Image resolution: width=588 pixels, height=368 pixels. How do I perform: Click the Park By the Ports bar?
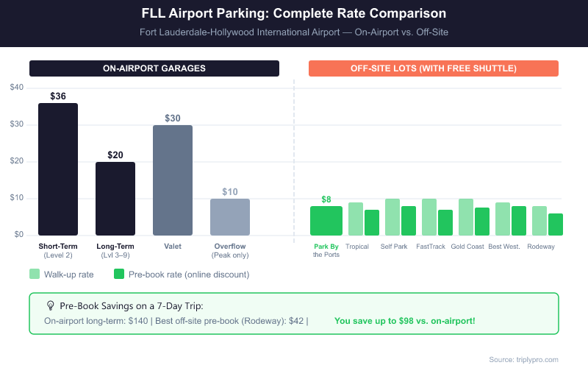click(326, 221)
